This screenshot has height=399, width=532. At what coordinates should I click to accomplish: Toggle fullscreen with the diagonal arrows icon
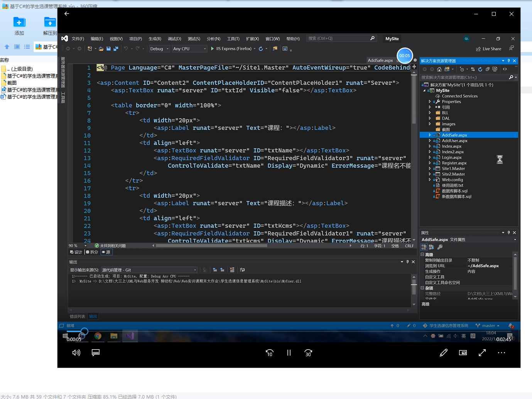tap(482, 353)
